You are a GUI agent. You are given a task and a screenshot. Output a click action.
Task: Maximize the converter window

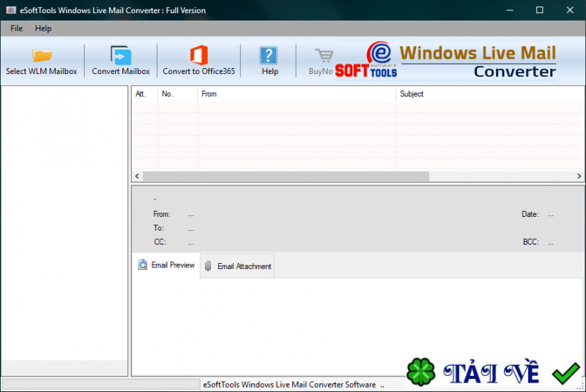540,10
